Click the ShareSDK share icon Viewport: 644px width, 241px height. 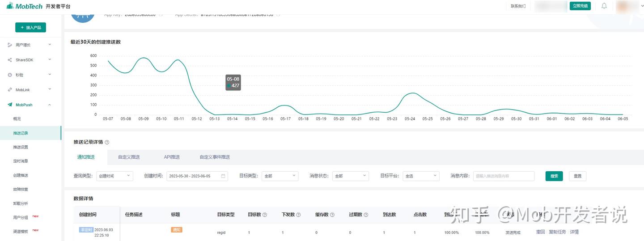[x=10, y=60]
